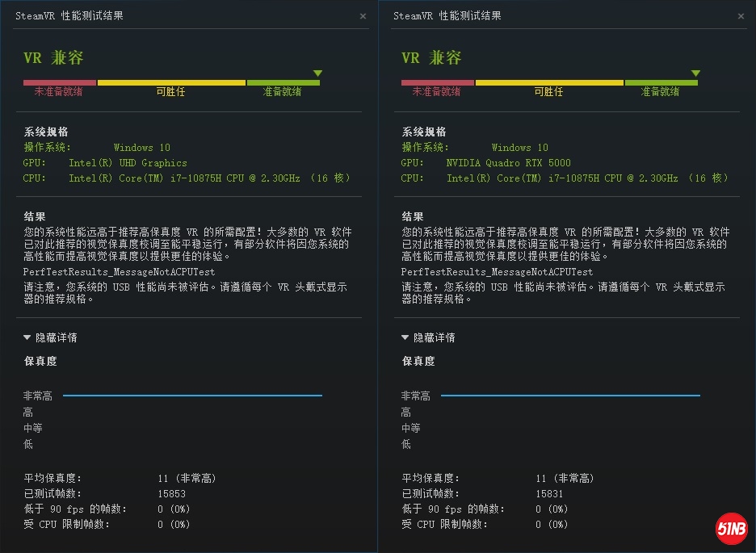Click the tested frames value 15831

(549, 493)
